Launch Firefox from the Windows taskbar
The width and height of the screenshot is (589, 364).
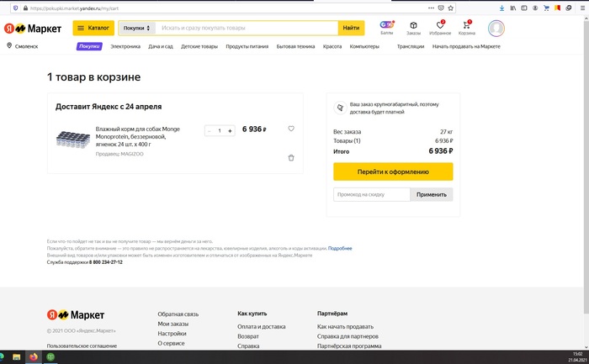click(34, 357)
